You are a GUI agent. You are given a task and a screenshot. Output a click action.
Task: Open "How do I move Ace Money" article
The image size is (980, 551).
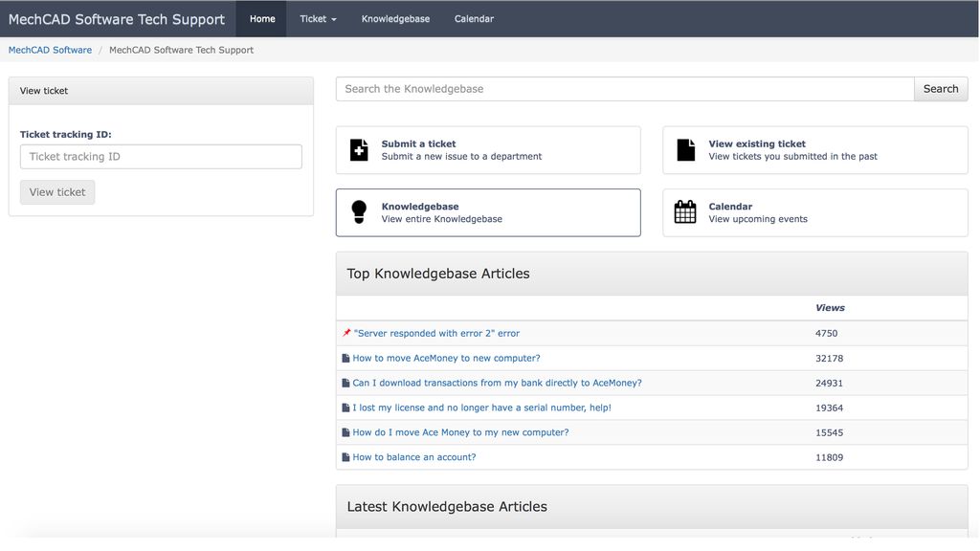click(x=460, y=432)
